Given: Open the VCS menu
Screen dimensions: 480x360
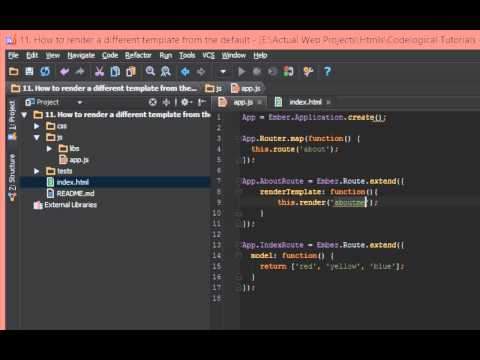Looking at the screenshot, I should pyautogui.click(x=209, y=55).
